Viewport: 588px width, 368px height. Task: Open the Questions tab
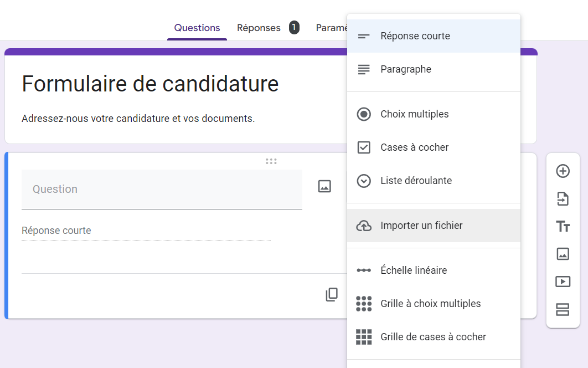[197, 28]
